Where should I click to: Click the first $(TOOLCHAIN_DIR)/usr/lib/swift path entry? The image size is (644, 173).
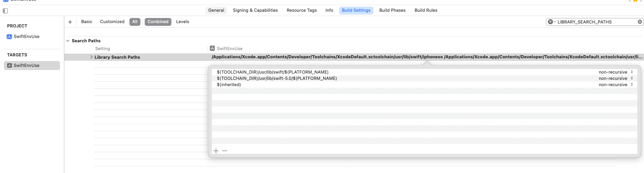pos(273,72)
